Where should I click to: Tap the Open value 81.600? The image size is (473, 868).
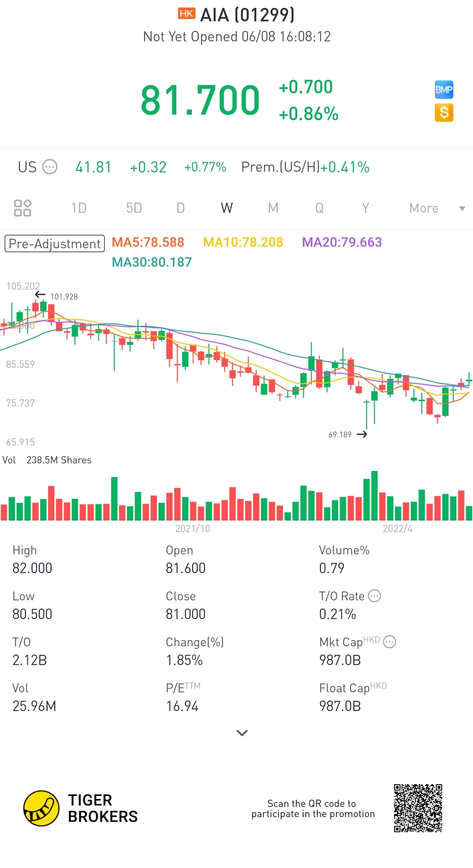186,568
